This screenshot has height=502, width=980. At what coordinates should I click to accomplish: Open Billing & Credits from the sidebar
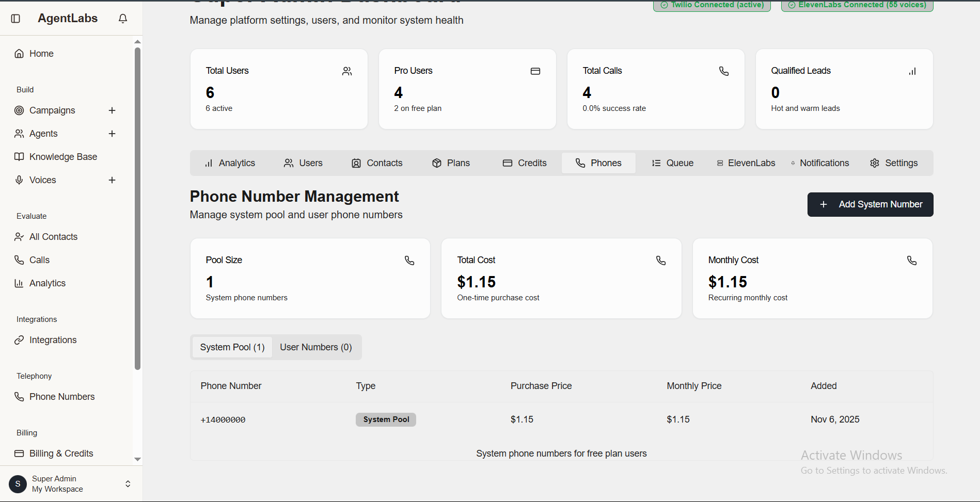click(x=61, y=453)
